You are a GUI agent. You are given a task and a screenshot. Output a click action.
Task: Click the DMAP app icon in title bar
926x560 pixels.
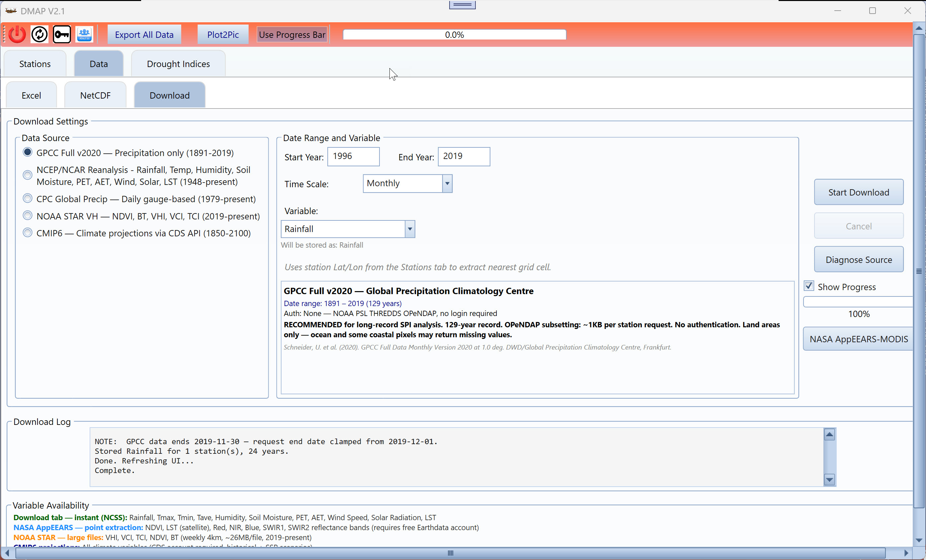pyautogui.click(x=11, y=11)
